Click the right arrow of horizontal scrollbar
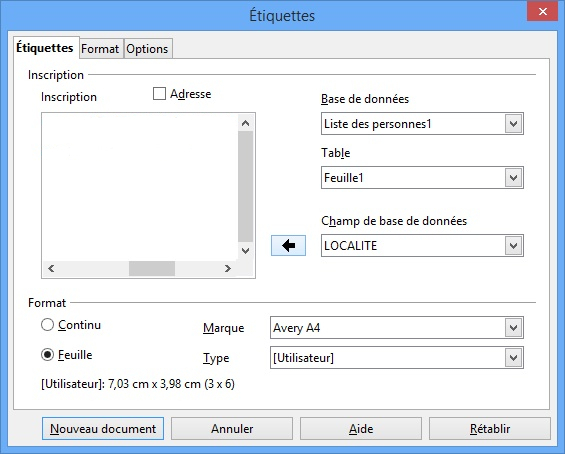The image size is (565, 454). click(227, 268)
